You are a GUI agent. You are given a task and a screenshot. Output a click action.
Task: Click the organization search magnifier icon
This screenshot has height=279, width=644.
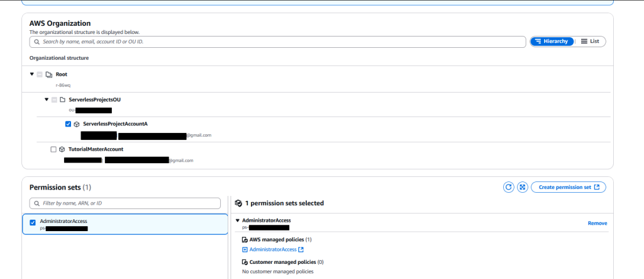click(36, 42)
